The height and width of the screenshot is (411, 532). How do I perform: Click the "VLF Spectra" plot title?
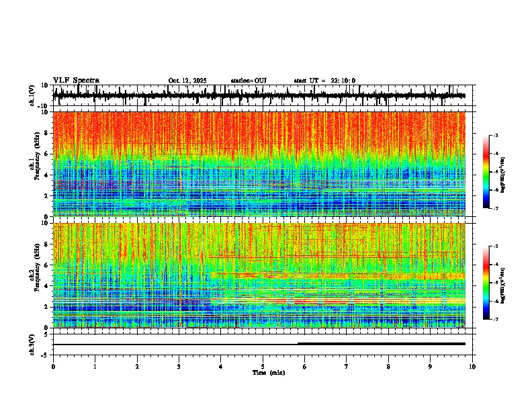click(76, 81)
